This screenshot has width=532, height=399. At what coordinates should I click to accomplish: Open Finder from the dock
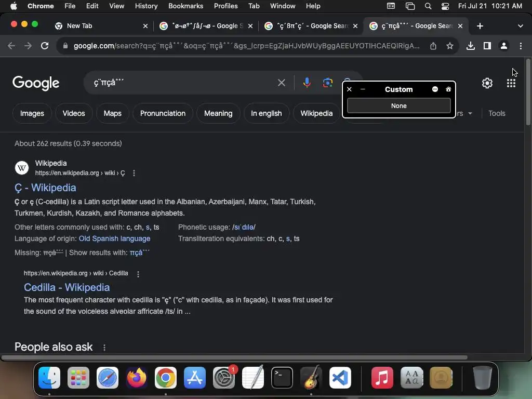click(x=49, y=378)
